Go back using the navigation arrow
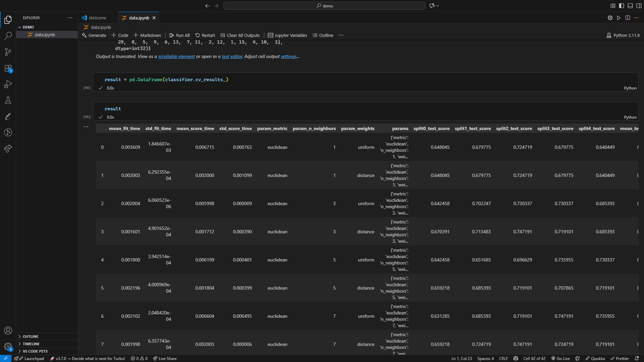 tap(208, 6)
